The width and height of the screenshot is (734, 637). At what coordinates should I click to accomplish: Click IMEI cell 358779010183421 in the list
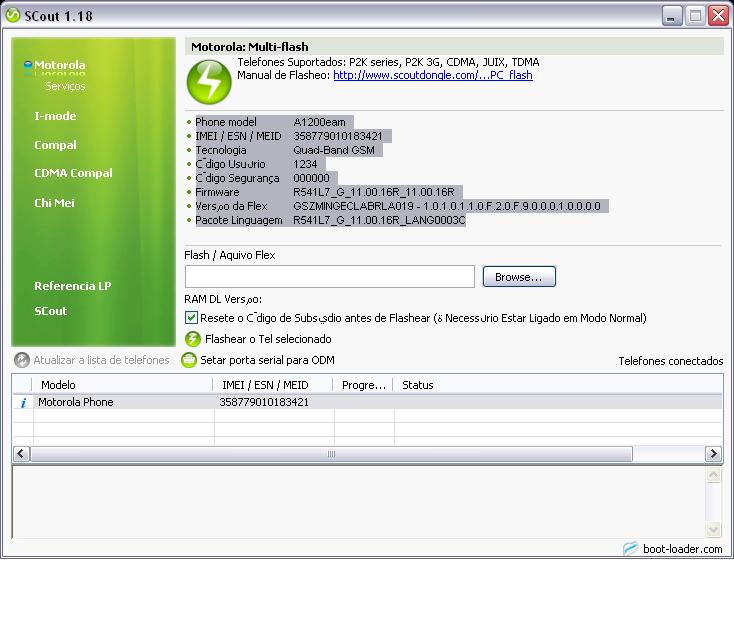point(264,402)
